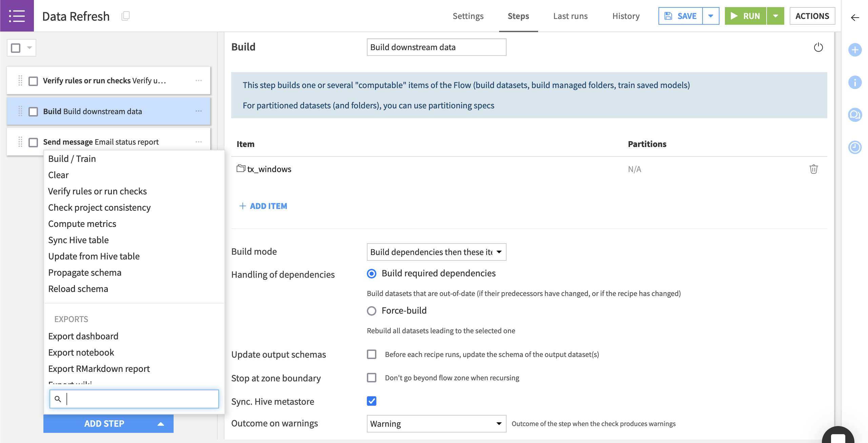Expand the Build mode dropdown
This screenshot has height=443, width=868.
click(436, 252)
